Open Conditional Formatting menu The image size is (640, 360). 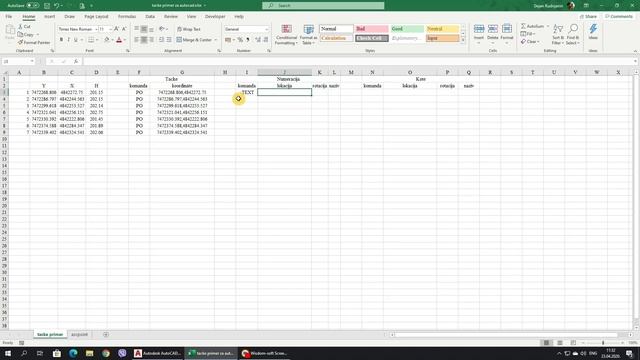pyautogui.click(x=286, y=34)
